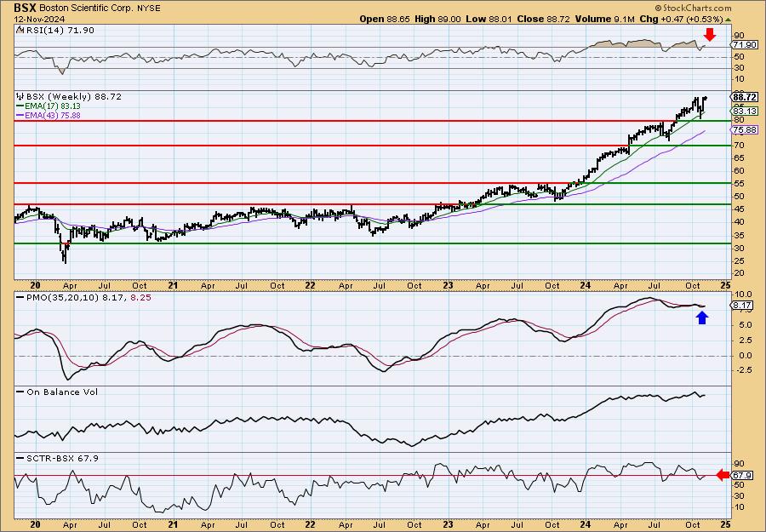The width and height of the screenshot is (766, 532).
Task: Click the High 89.00 quote value
Action: pos(437,19)
